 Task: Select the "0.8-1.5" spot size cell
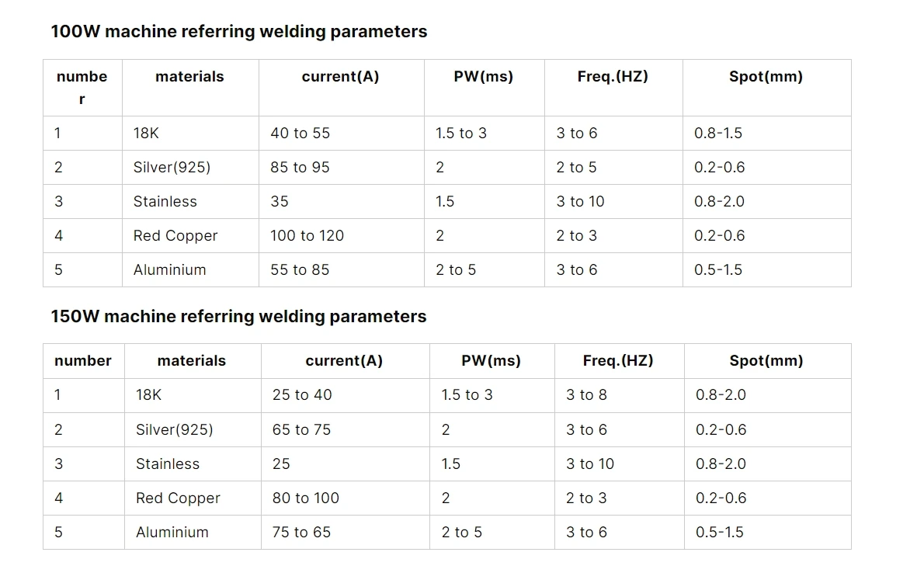[717, 134]
